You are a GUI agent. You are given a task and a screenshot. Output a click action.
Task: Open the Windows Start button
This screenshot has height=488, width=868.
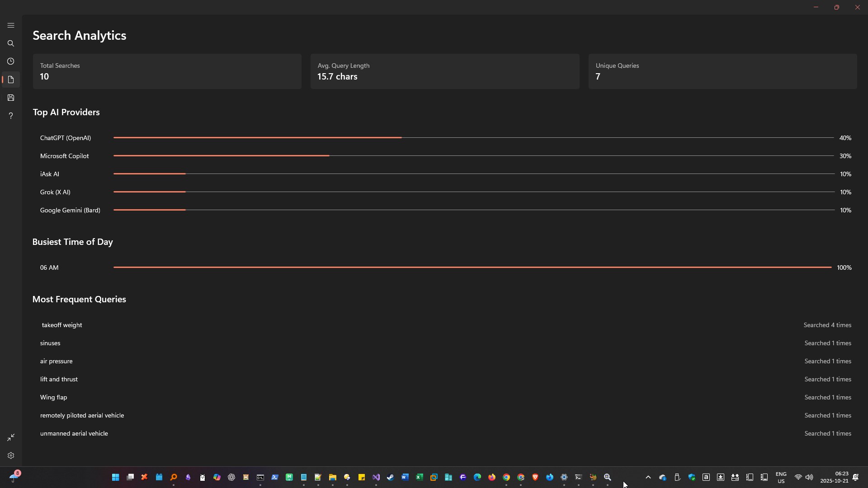[115, 477]
